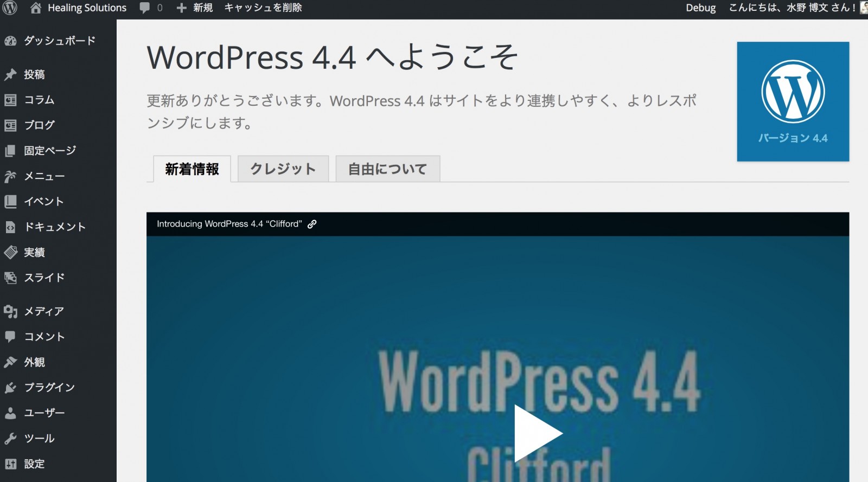Open the Healing Solutions home icon
Screen dimensions: 868x482
pos(36,8)
